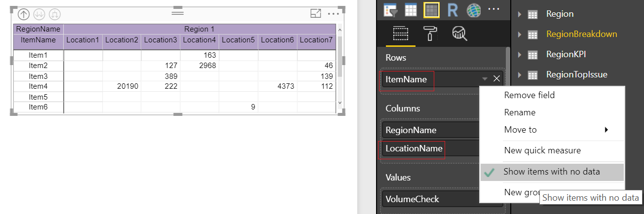Click the matrix scrollbar down arrow
The height and width of the screenshot is (214, 644).
click(x=339, y=102)
